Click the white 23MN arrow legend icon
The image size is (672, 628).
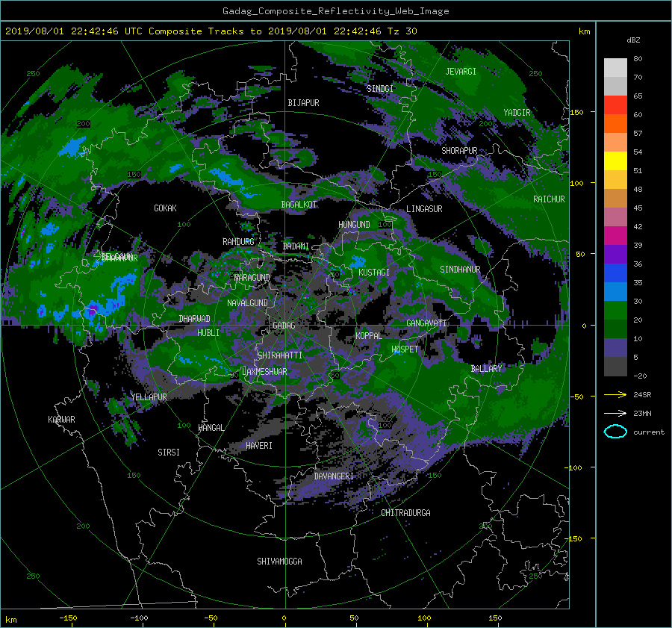click(615, 413)
